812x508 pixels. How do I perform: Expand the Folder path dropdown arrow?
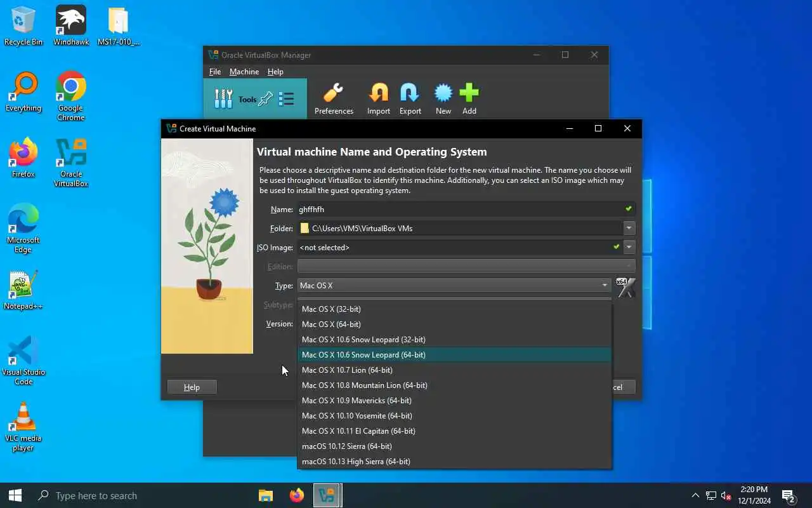tap(629, 229)
